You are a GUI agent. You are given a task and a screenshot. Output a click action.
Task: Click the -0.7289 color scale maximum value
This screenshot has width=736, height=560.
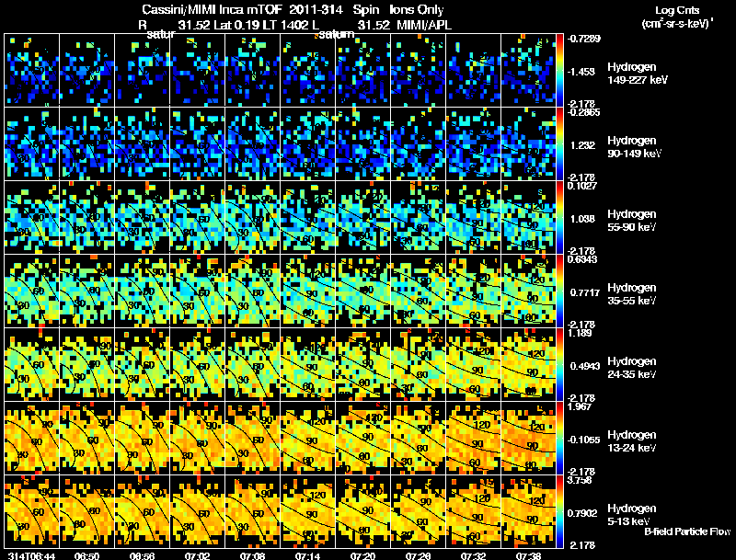point(584,39)
